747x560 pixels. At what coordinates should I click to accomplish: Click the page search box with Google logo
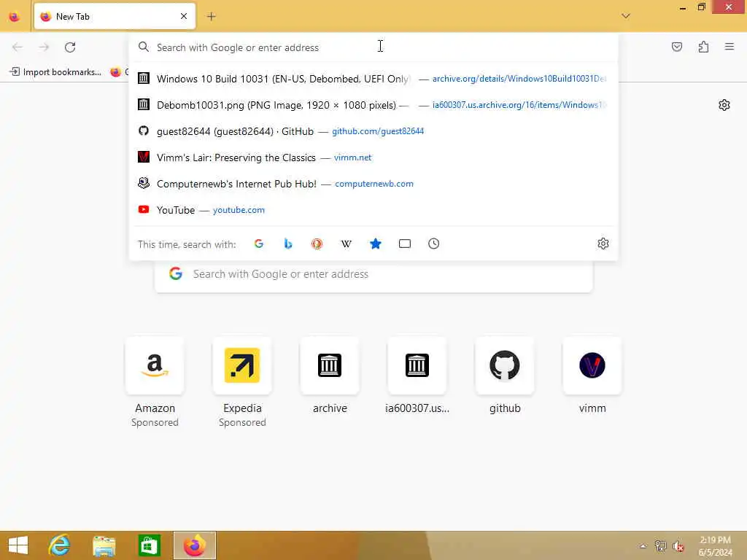pyautogui.click(x=373, y=275)
